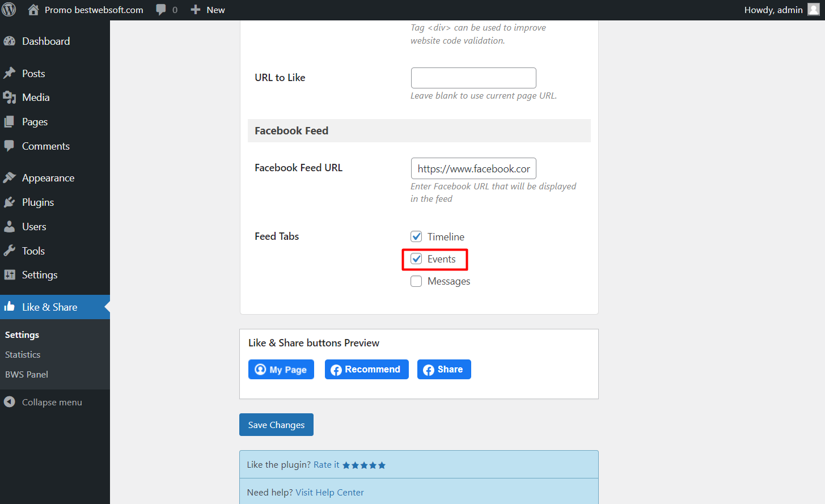Click the Plugins plug icon
The height and width of the screenshot is (504, 825).
[10, 202]
